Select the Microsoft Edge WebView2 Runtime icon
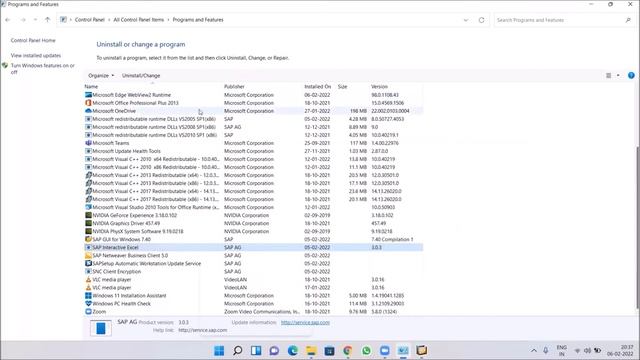640x360 pixels. pyautogui.click(x=88, y=95)
